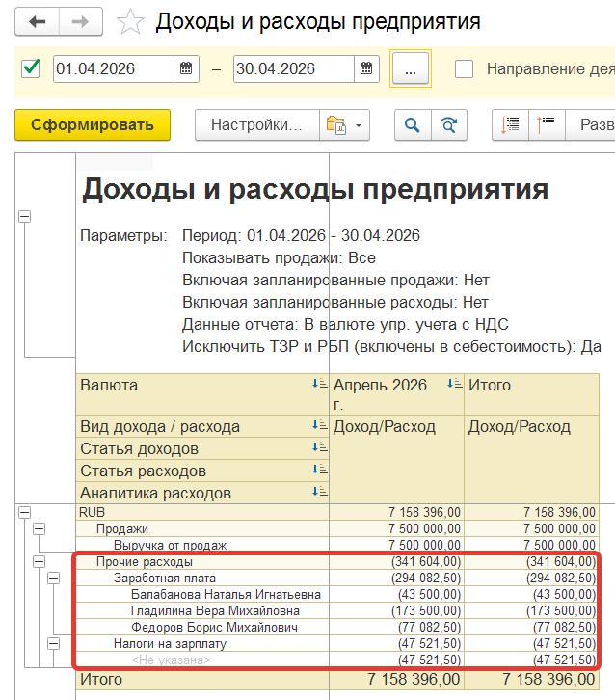Viewport: 615px width, 700px height.
Task: Sort icon in Статья расходов row
Action: (320, 470)
